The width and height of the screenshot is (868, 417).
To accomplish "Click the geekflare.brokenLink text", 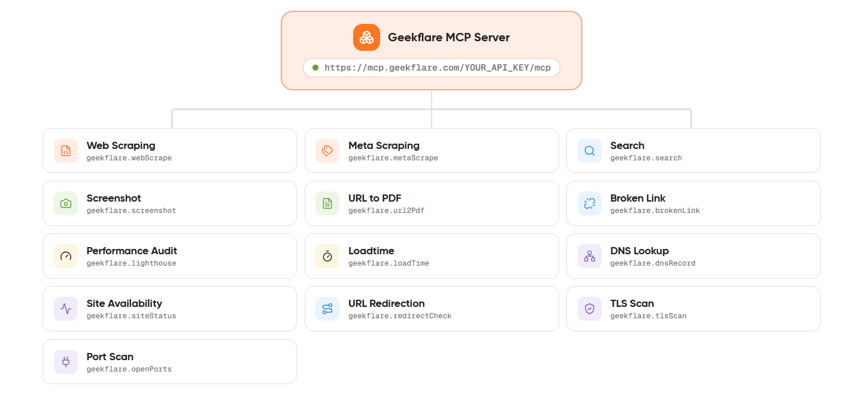I will [x=655, y=211].
